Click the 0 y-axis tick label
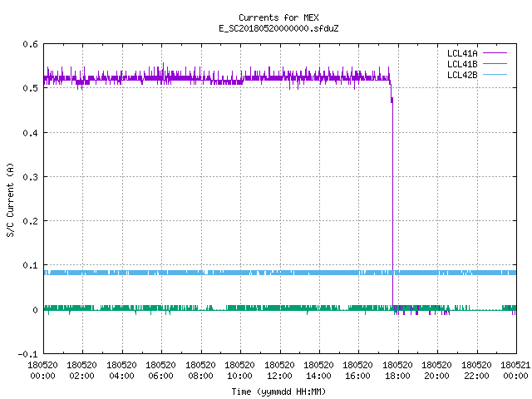 tap(35, 310)
